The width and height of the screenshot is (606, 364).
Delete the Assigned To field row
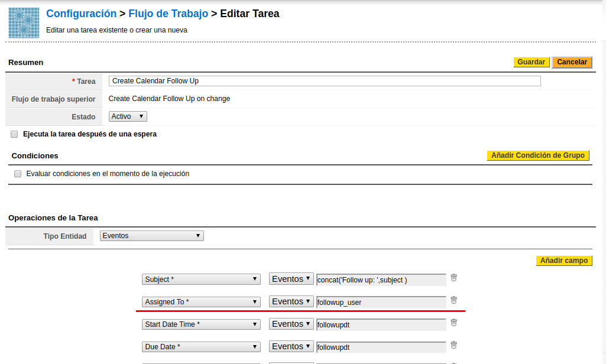click(453, 300)
